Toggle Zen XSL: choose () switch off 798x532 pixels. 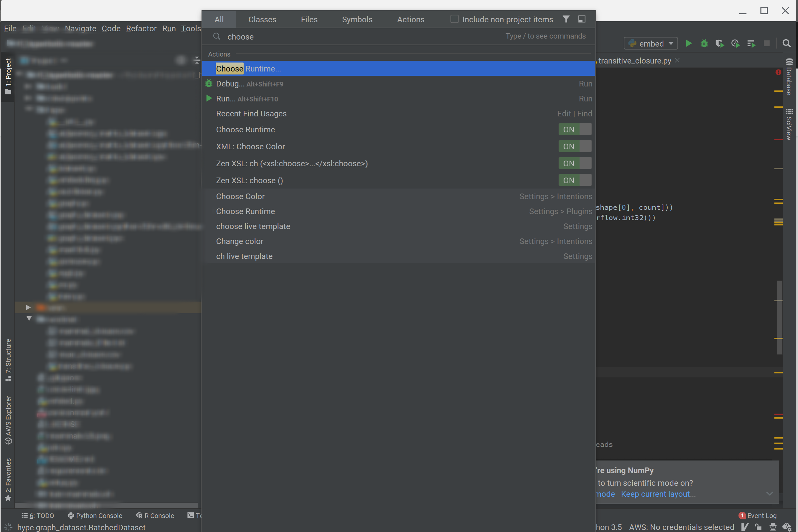point(575,180)
